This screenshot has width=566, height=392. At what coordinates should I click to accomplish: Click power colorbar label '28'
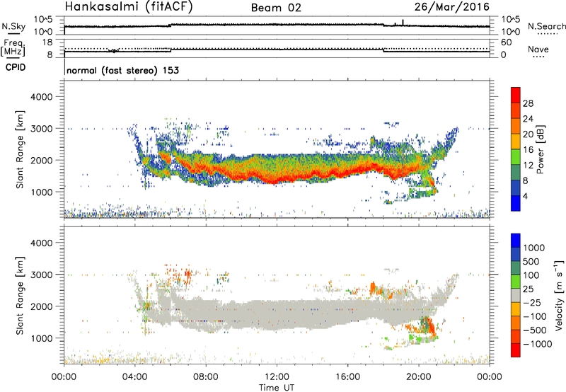coord(528,103)
